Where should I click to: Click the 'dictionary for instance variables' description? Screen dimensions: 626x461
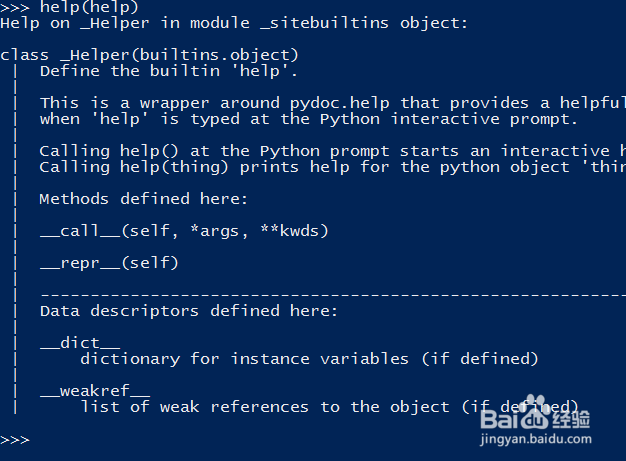(309, 359)
